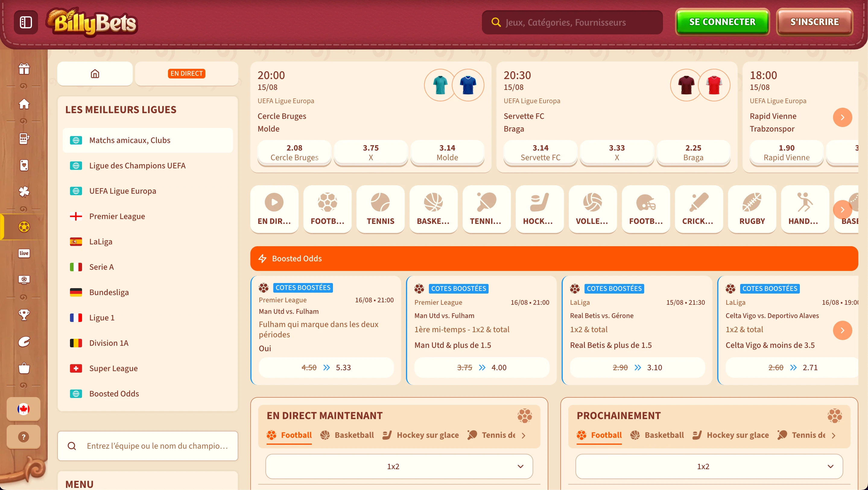Viewport: 868px width, 490px height.
Task: Open help question mark button
Action: point(24,437)
